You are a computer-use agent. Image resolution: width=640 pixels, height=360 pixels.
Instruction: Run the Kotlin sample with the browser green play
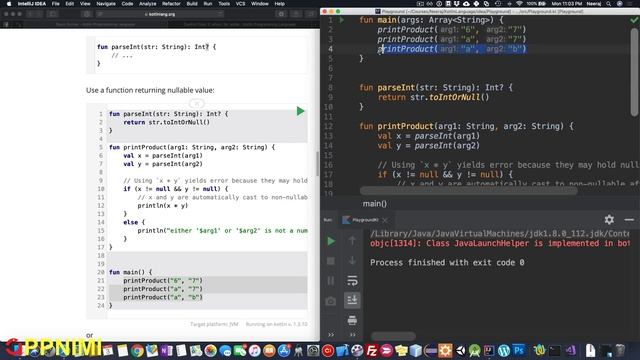click(x=300, y=111)
